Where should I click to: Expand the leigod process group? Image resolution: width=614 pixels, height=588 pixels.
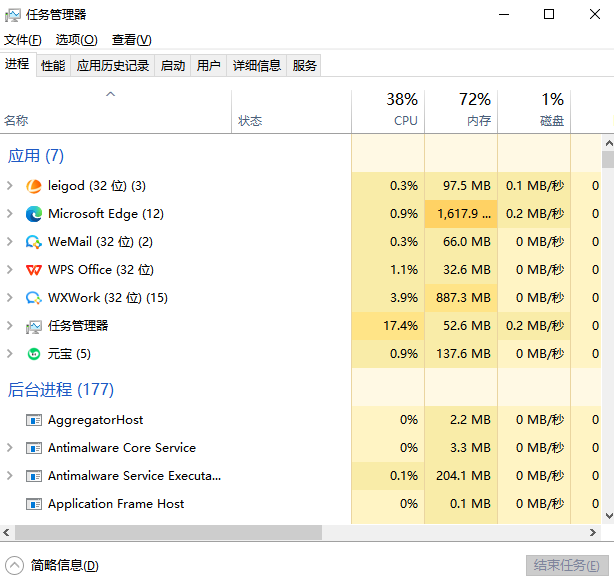[10, 186]
